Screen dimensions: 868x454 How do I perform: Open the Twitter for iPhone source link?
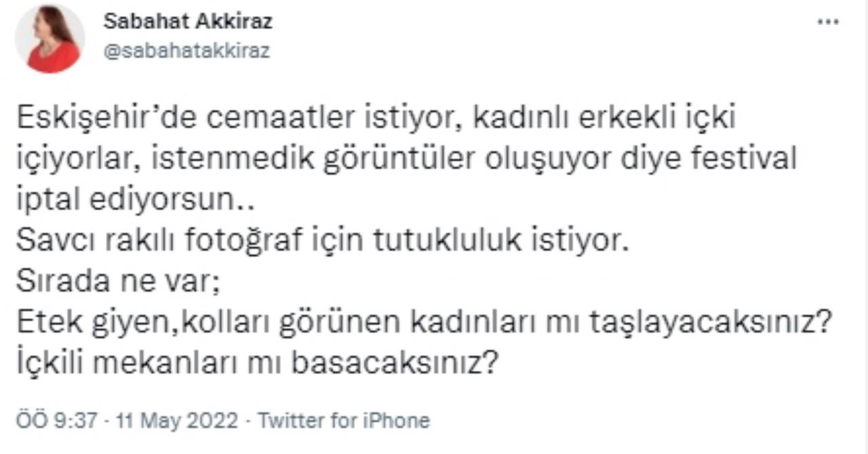coord(344,420)
